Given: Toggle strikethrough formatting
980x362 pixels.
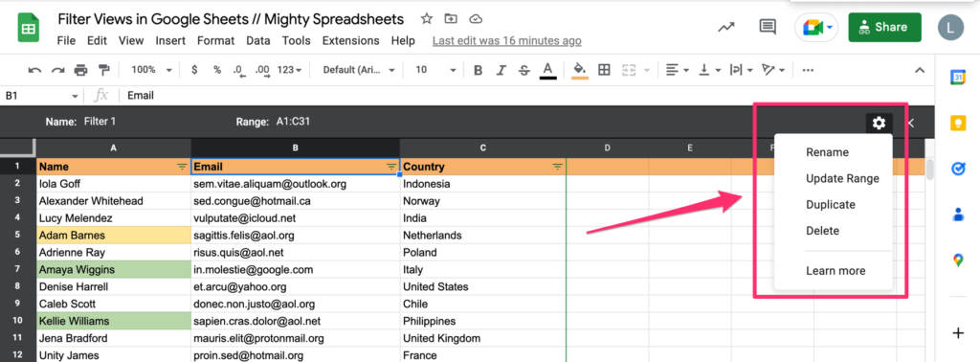Looking at the screenshot, I should [524, 70].
